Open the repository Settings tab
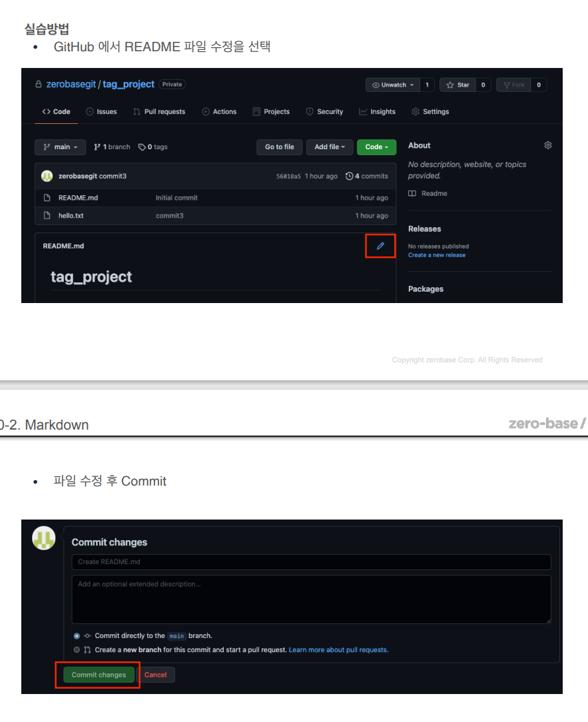 point(430,111)
